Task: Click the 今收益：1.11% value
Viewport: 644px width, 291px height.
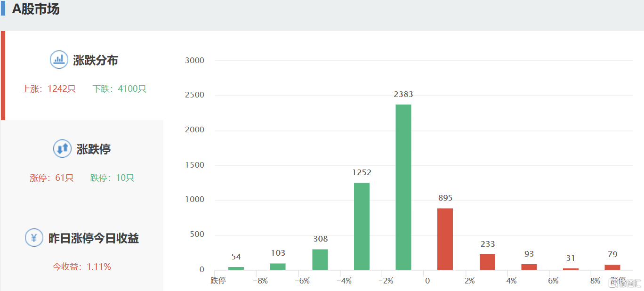Action: pyautogui.click(x=82, y=267)
